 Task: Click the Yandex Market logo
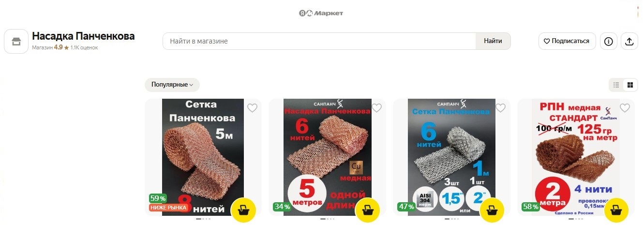321,13
